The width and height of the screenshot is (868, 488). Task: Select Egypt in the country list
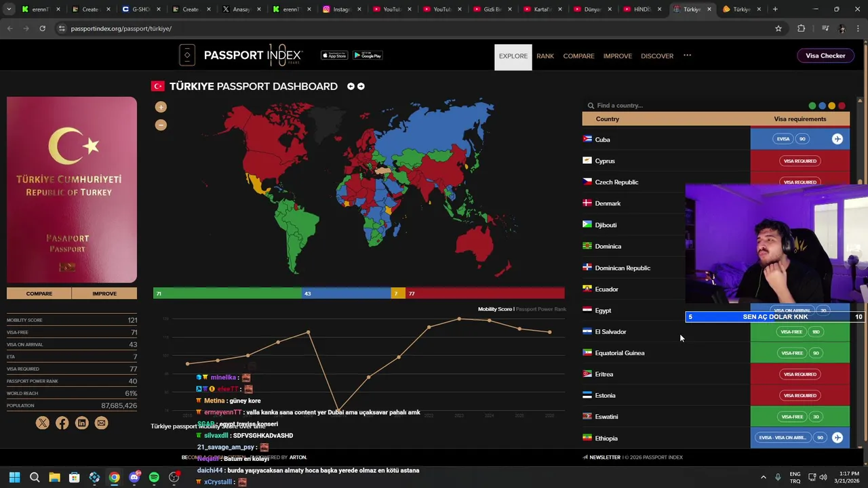(x=603, y=310)
